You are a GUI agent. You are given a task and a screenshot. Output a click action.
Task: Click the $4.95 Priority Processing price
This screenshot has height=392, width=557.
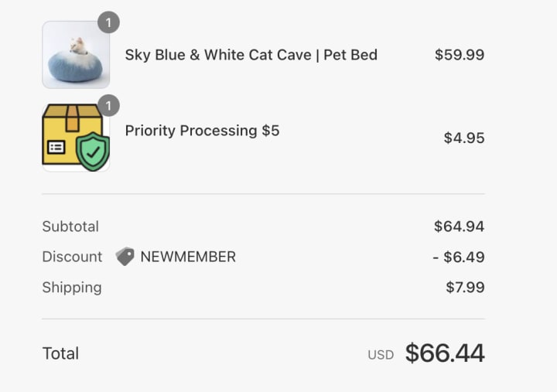coord(464,138)
